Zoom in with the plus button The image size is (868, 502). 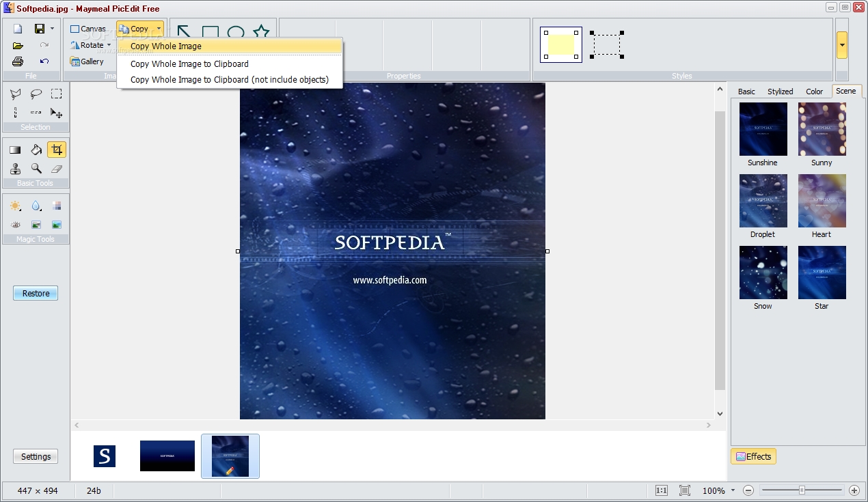pyautogui.click(x=854, y=490)
